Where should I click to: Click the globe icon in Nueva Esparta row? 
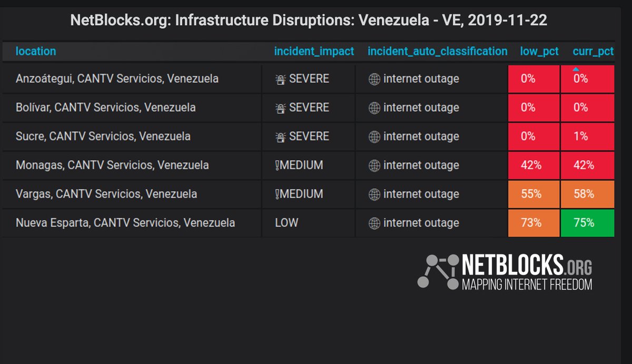(x=374, y=223)
